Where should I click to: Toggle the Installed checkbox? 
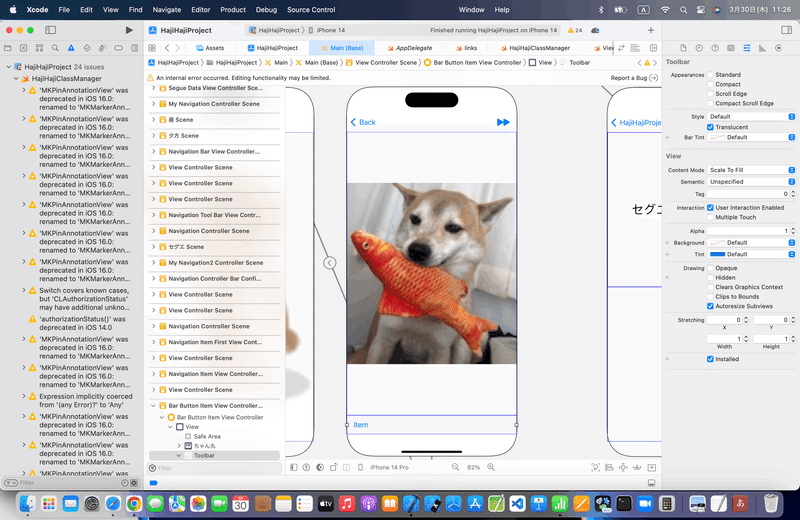point(710,359)
